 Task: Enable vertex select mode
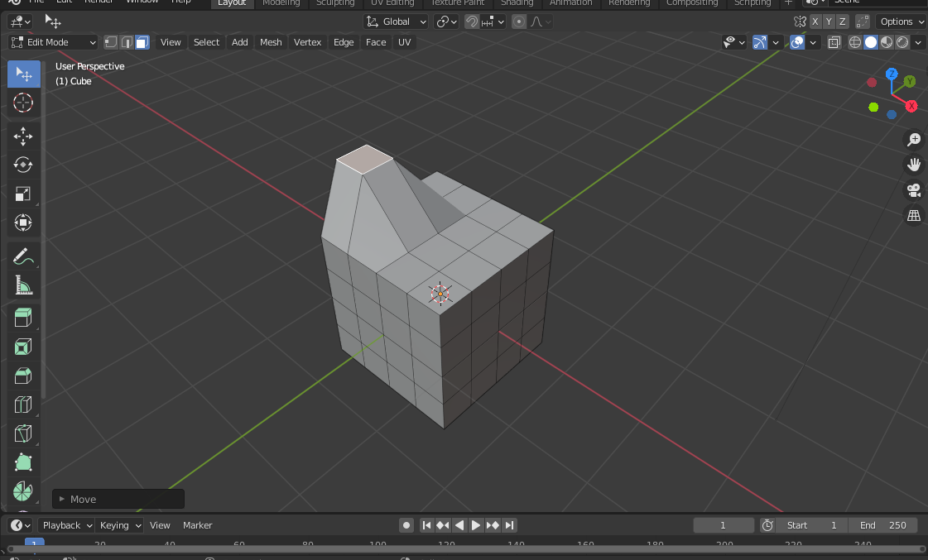click(x=111, y=42)
